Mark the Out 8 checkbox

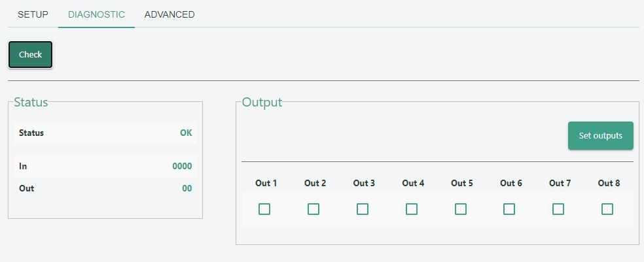[x=607, y=209]
